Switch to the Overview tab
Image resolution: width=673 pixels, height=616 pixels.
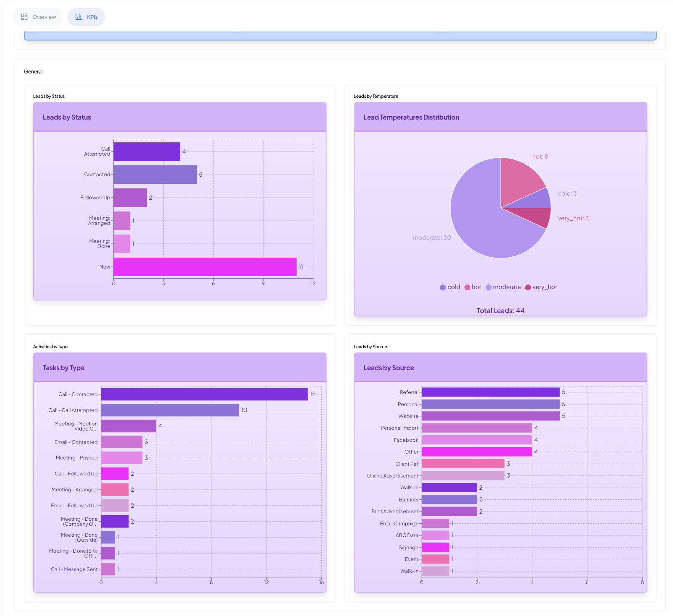[x=38, y=17]
